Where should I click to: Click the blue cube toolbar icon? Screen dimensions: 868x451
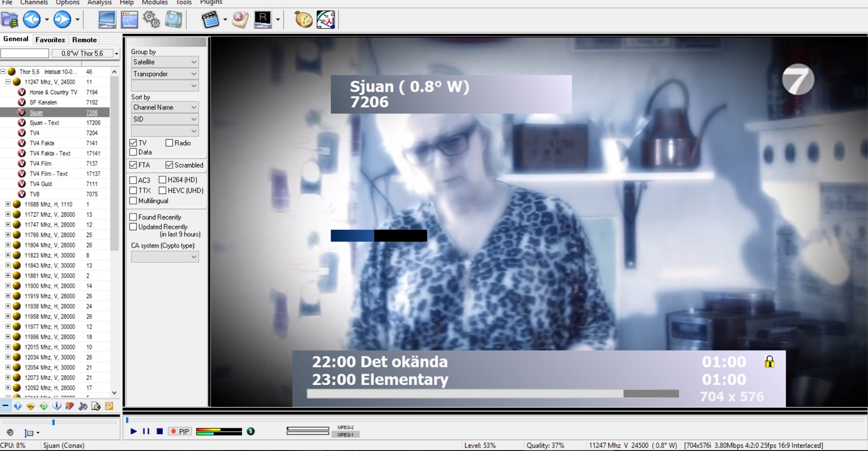[x=173, y=19]
